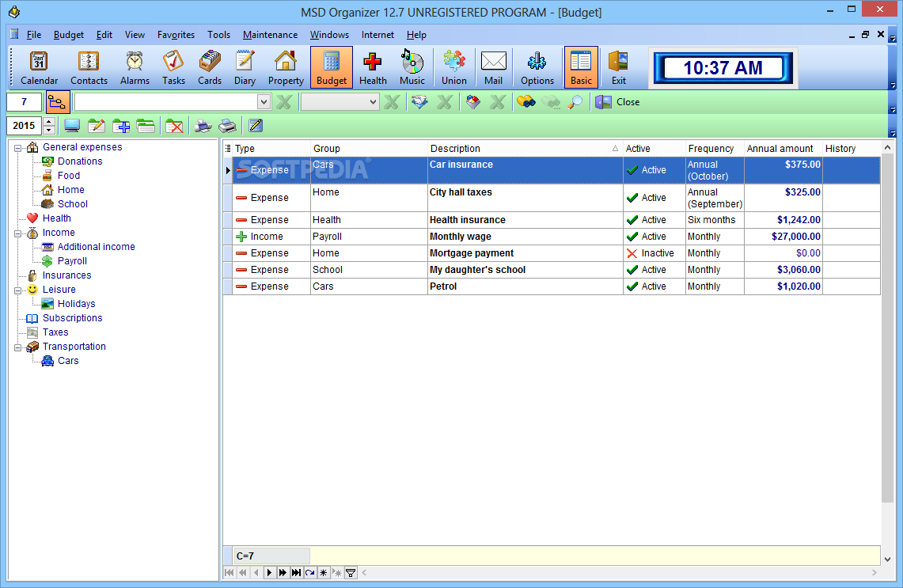The image size is (903, 588).
Task: Click the add new record plus icon
Action: coord(121,126)
